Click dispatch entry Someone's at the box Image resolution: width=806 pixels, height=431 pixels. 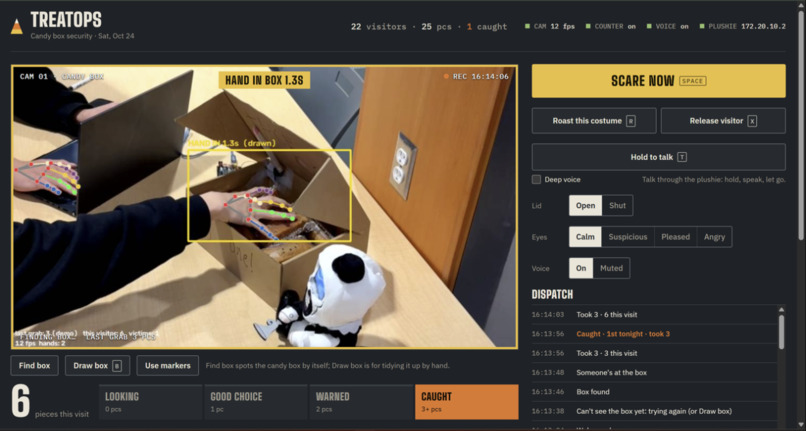[655, 372]
